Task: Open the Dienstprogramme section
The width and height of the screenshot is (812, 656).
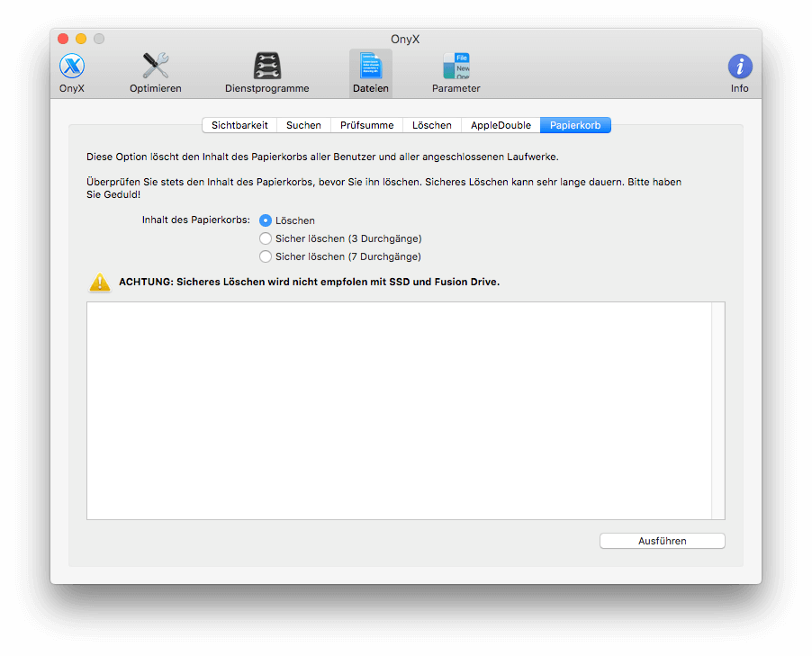Action: [x=267, y=73]
